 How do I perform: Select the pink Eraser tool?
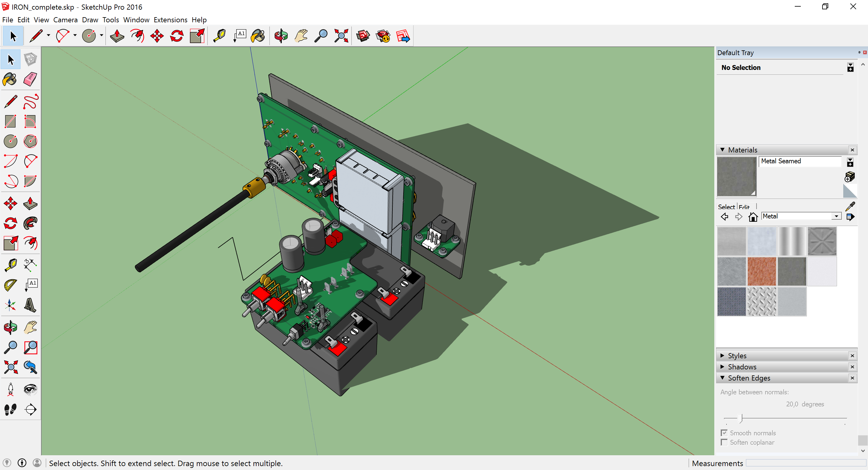30,80
